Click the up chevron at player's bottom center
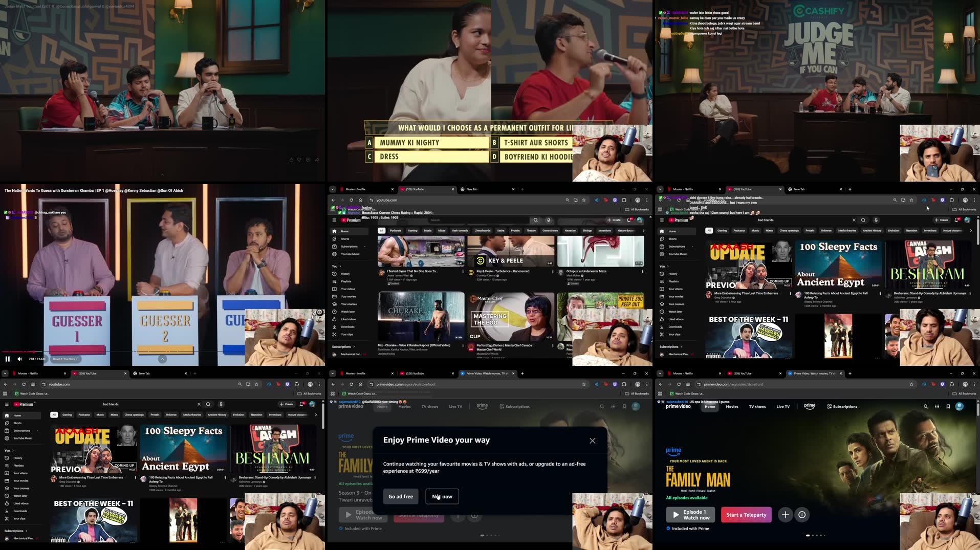Screen dimensions: 980x550 coord(162,359)
